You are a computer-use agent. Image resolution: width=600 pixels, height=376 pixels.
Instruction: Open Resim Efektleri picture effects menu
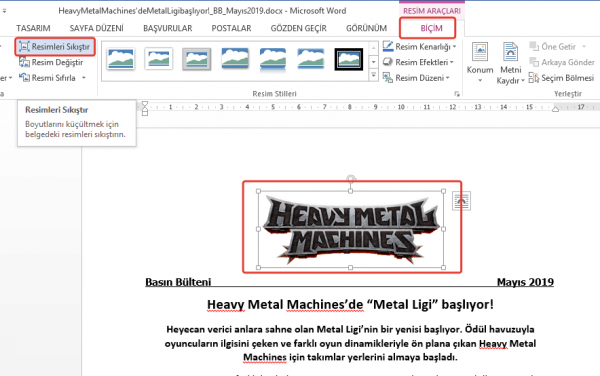(418, 62)
